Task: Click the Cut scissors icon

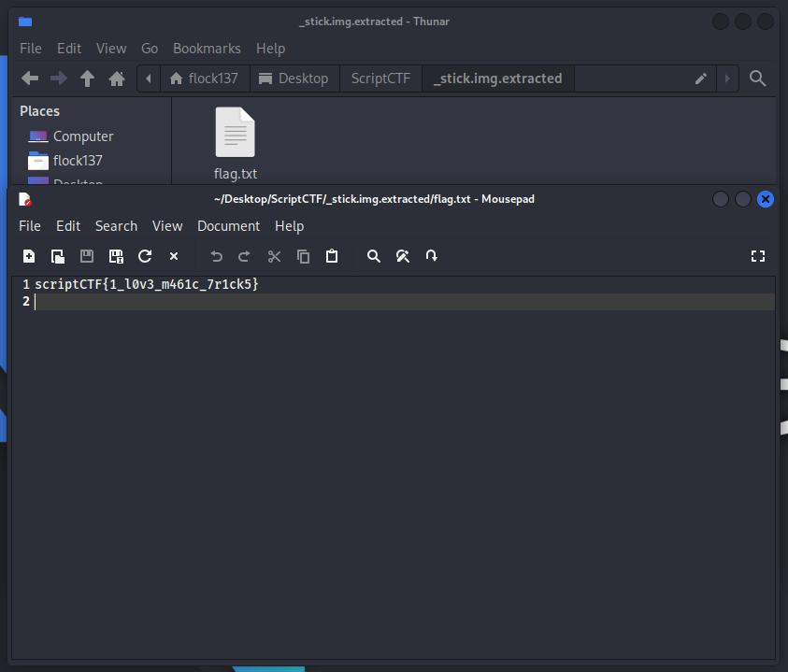Action: [274, 256]
